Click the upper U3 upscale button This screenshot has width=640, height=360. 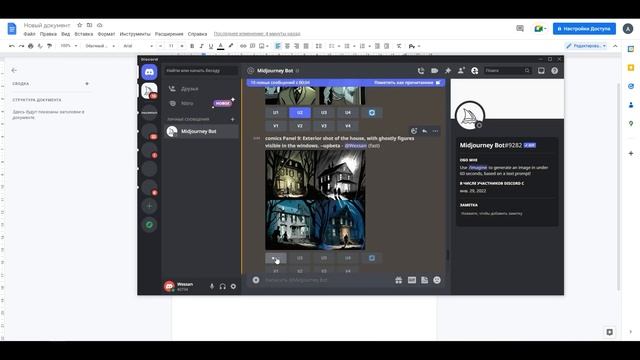[324, 113]
